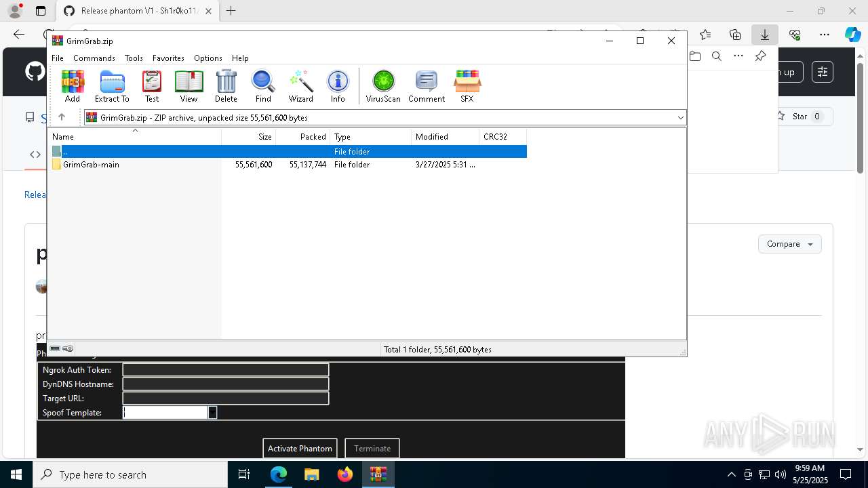Click volume icon in tray

(x=780, y=474)
